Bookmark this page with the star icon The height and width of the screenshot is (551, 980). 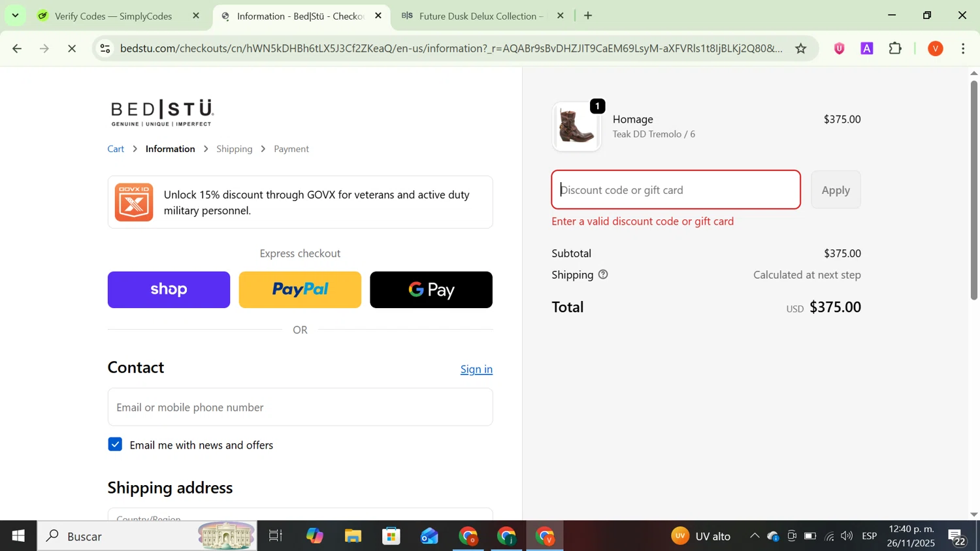(801, 48)
